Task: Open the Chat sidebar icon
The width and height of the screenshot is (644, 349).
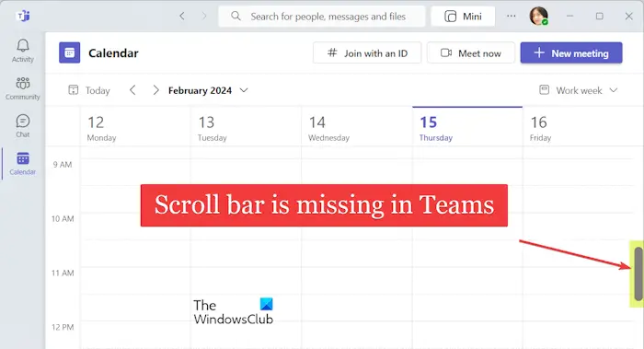Action: pos(23,122)
